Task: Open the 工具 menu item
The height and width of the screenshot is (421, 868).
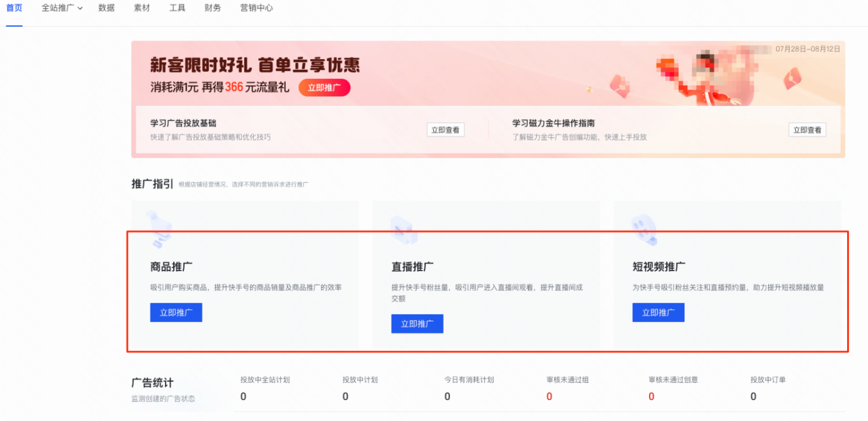Action: tap(178, 8)
